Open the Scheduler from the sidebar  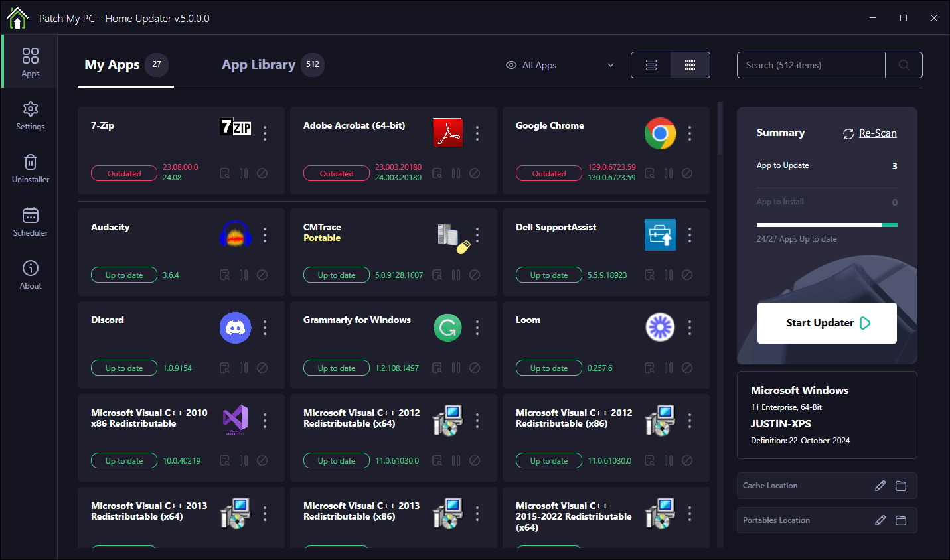coord(30,221)
